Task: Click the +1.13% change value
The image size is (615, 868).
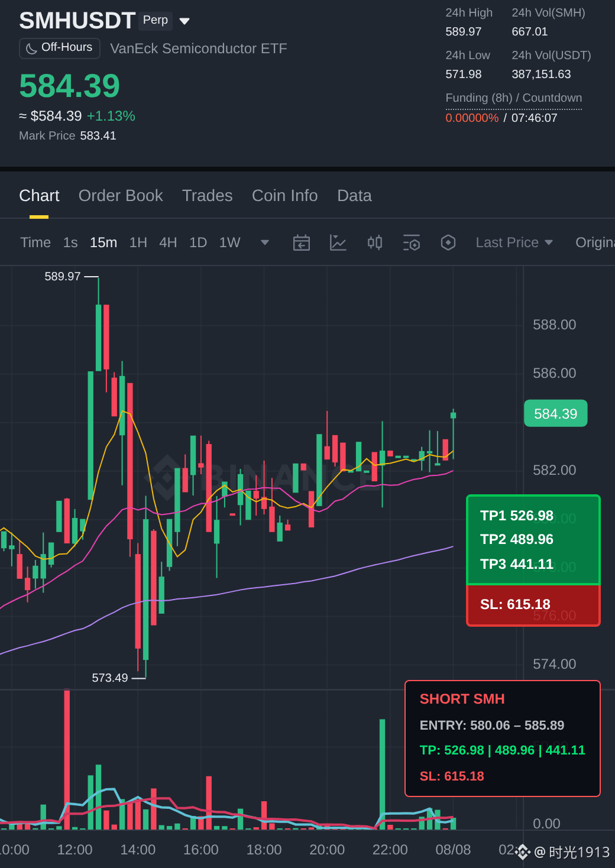Action: [x=111, y=116]
